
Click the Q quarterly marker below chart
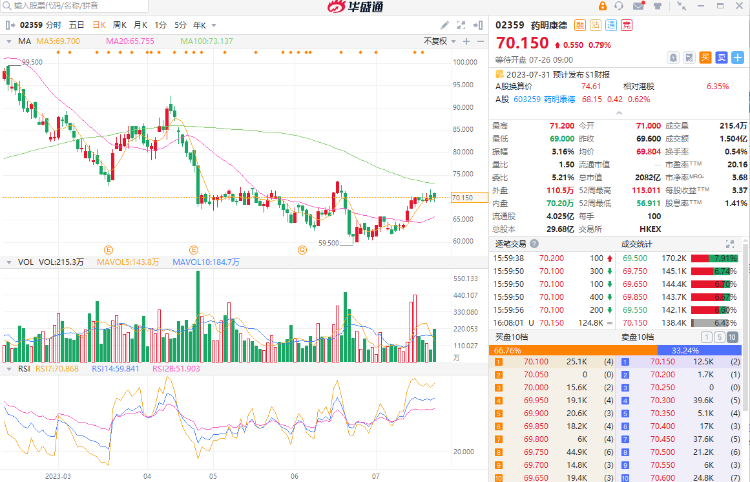(x=302, y=250)
